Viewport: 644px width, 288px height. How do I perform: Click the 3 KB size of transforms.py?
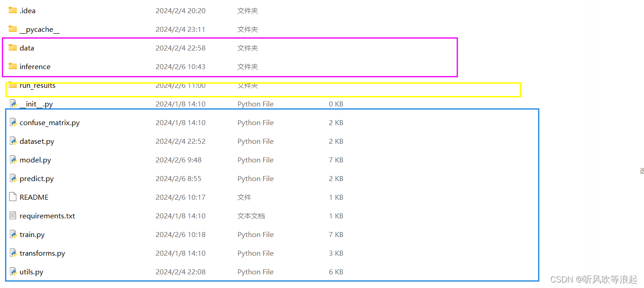336,253
